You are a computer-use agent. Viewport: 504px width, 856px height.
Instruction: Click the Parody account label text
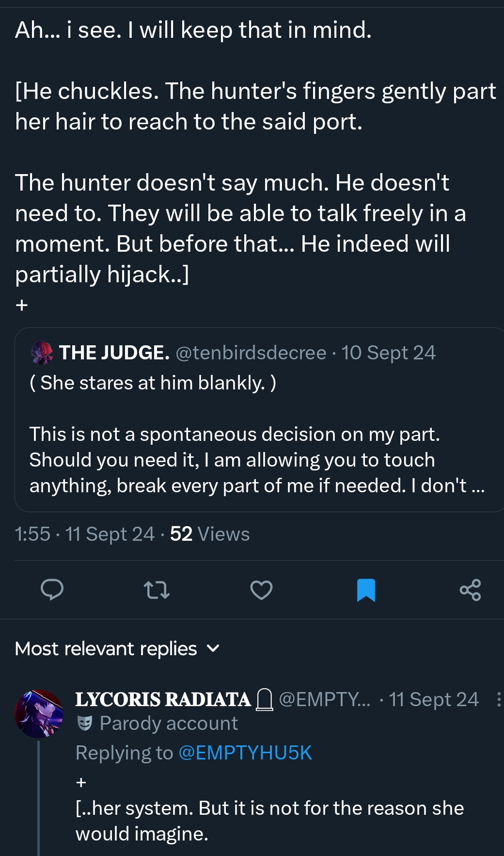coord(169,723)
